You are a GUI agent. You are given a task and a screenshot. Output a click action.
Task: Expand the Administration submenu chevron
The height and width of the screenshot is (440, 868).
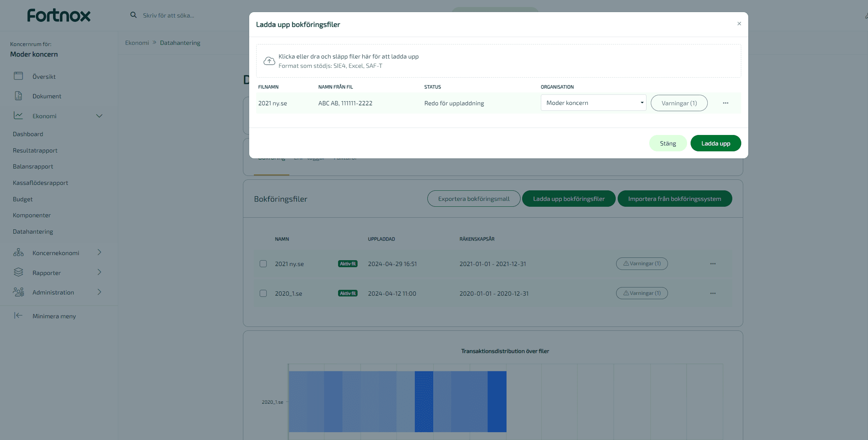99,292
